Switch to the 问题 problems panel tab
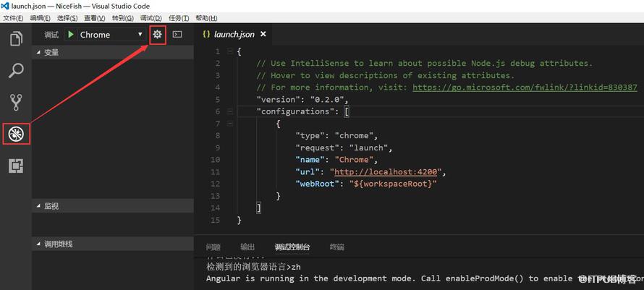The image size is (644, 290). [x=213, y=247]
